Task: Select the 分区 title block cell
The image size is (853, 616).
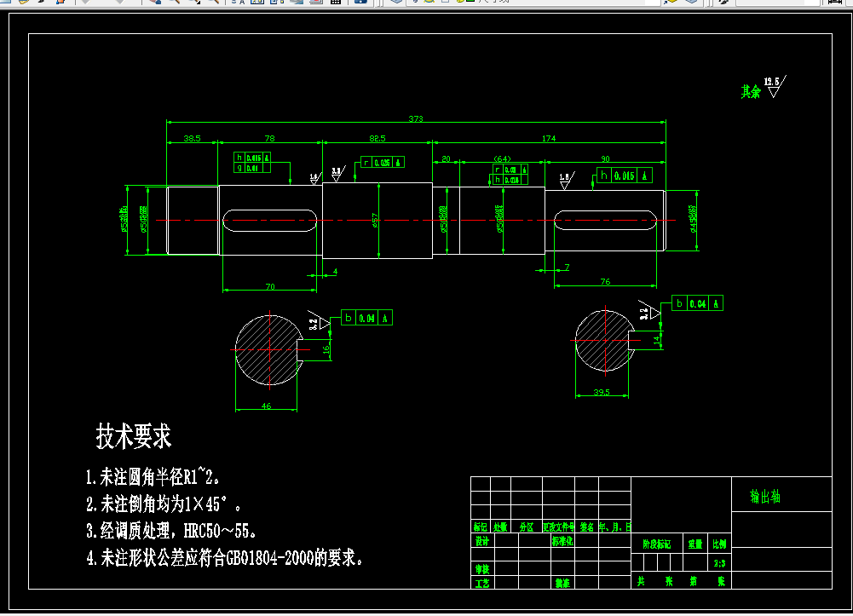Action: pyautogui.click(x=526, y=527)
